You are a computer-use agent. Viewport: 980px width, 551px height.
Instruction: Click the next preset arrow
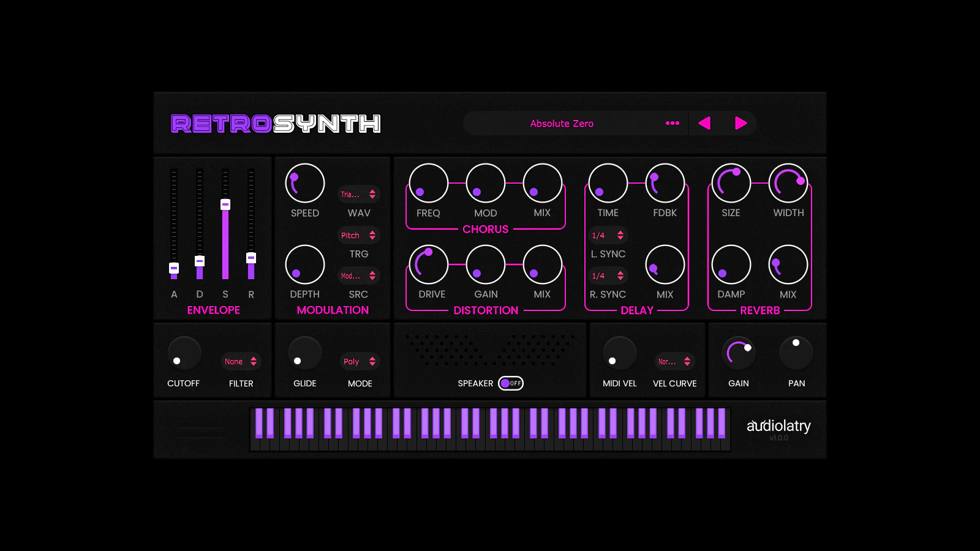click(741, 123)
